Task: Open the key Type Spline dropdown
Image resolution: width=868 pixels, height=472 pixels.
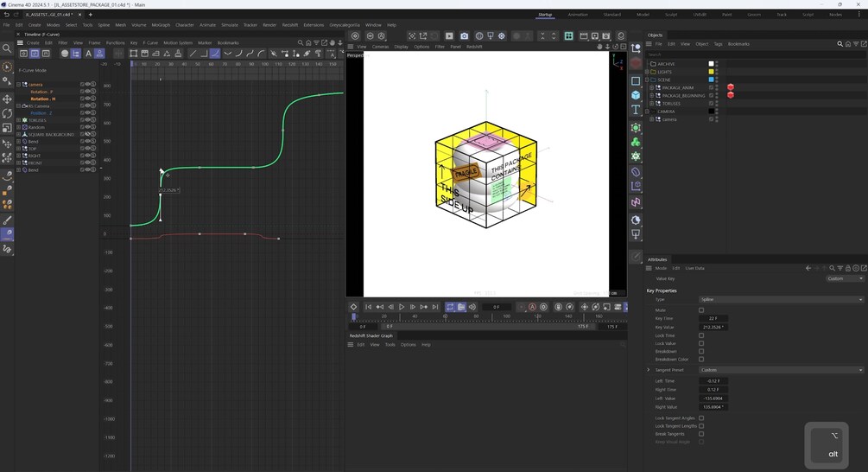Action: pyautogui.click(x=781, y=300)
